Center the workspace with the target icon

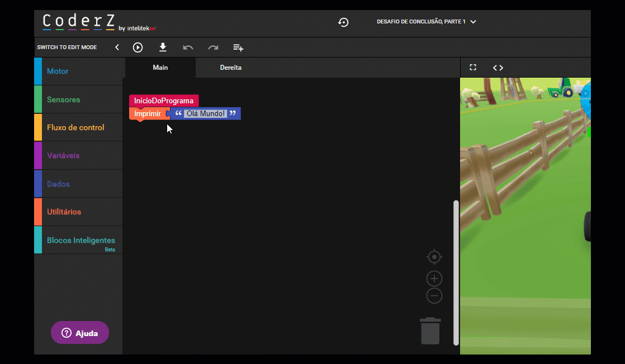tap(434, 257)
